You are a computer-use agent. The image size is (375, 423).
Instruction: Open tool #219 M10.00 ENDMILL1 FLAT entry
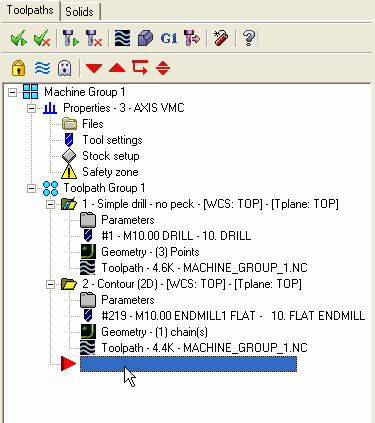point(233,316)
